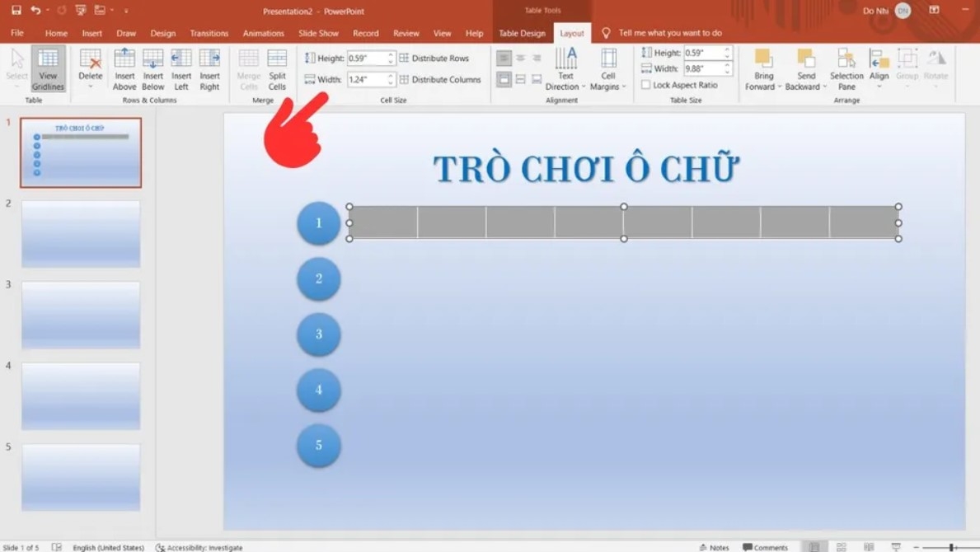Image resolution: width=980 pixels, height=552 pixels.
Task: Switch to the View tab
Action: click(442, 33)
